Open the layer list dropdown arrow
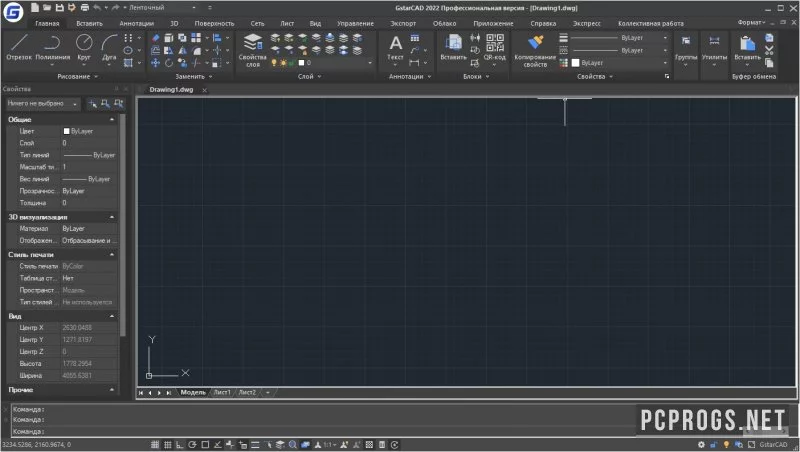This screenshot has height=452, width=800. point(370,63)
